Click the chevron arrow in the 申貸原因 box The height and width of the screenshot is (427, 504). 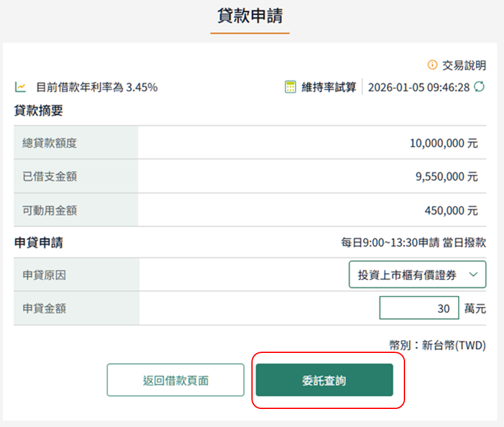pos(473,274)
